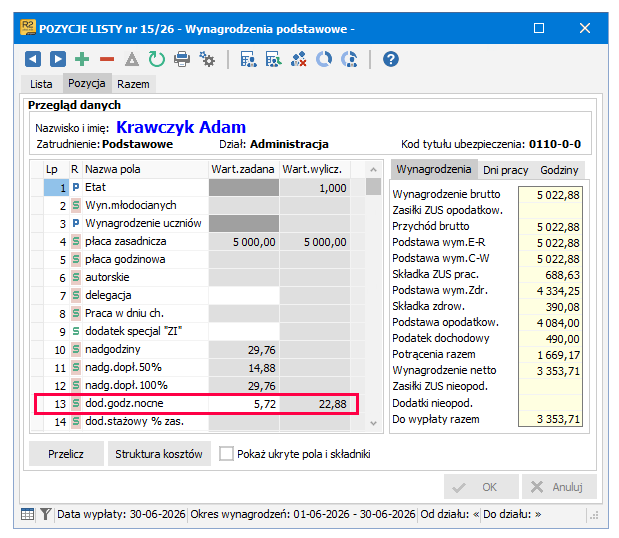
Task: Click the table grid icon in status bar
Action: (x=27, y=514)
